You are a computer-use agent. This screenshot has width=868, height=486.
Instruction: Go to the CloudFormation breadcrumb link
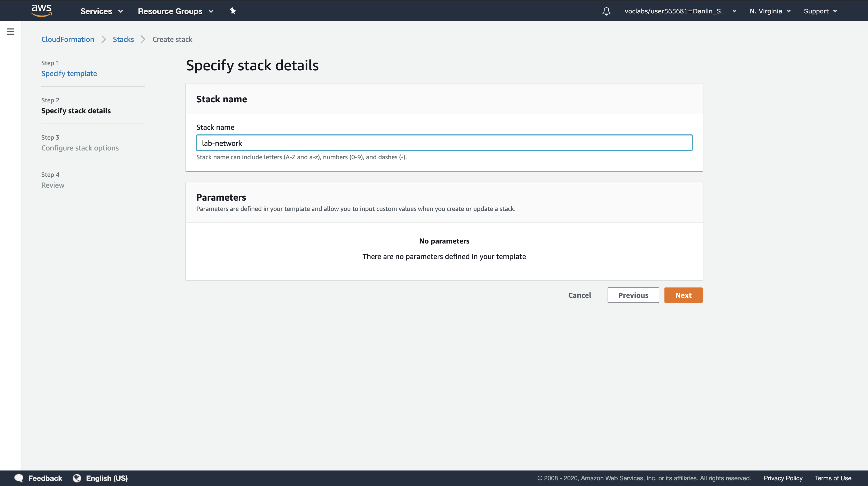pos(68,40)
